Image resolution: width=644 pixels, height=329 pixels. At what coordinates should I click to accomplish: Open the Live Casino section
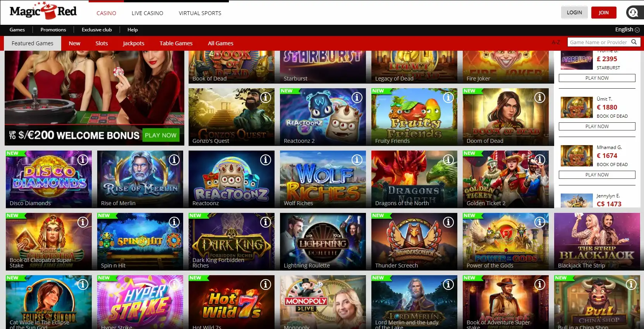pyautogui.click(x=147, y=13)
